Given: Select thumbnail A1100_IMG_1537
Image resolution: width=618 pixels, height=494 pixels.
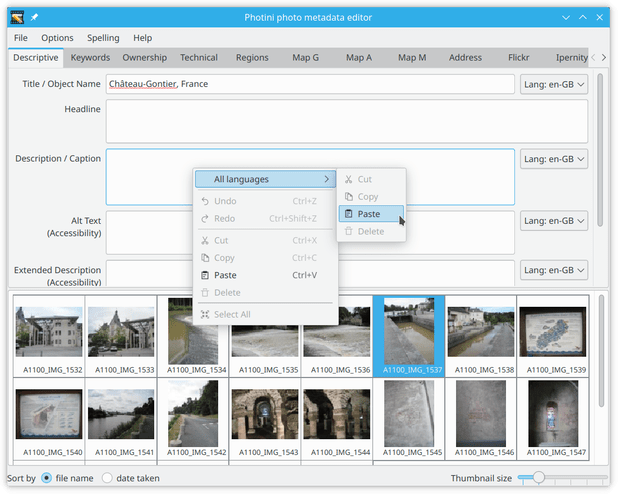Looking at the screenshot, I should [409, 336].
